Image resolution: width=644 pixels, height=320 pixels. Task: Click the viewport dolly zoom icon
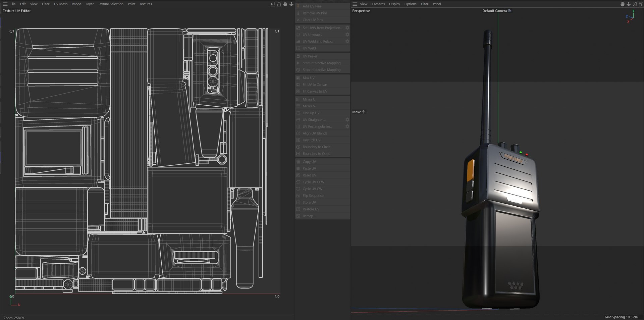(628, 4)
